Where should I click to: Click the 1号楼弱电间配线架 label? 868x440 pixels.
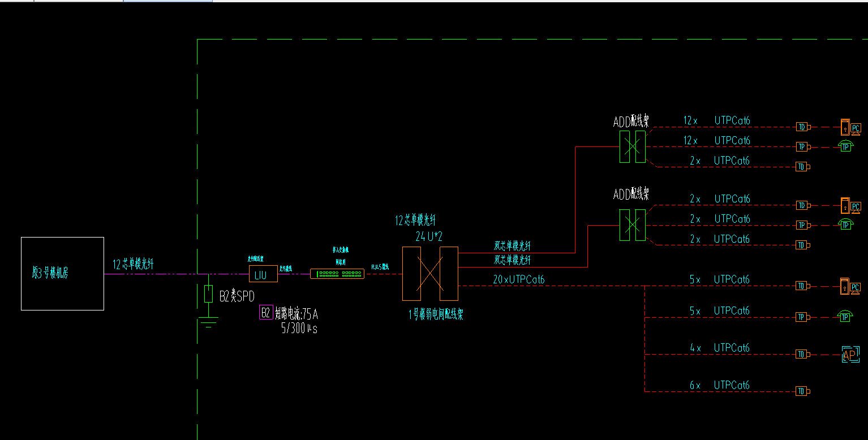point(436,315)
